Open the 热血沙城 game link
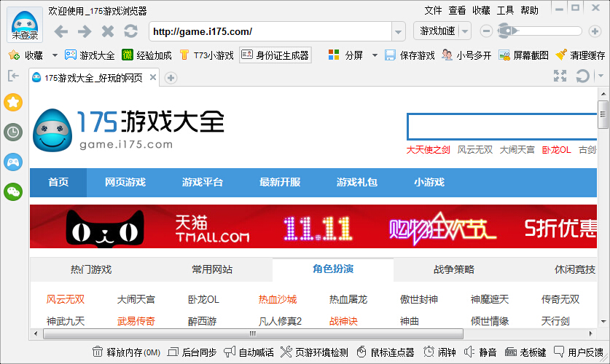 click(278, 299)
